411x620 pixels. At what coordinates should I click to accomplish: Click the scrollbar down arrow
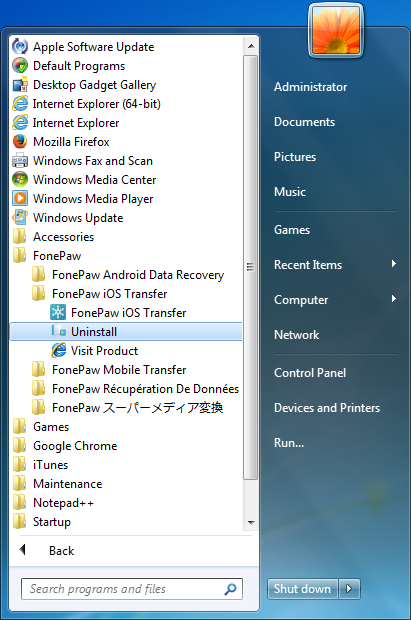click(x=251, y=522)
